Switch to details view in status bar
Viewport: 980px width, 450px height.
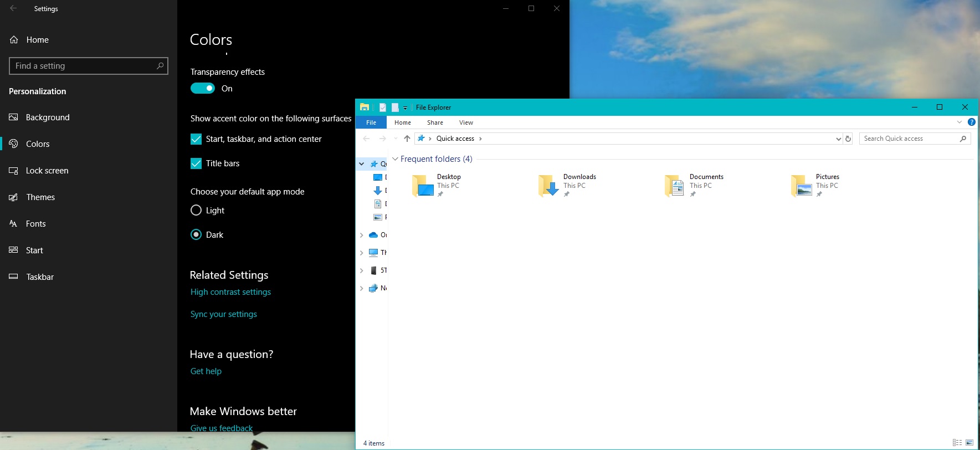click(x=957, y=442)
